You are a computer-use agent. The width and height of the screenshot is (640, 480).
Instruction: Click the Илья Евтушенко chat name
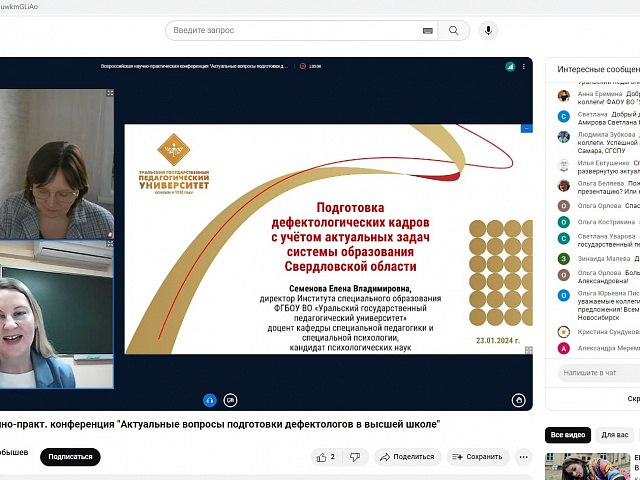coord(603,163)
